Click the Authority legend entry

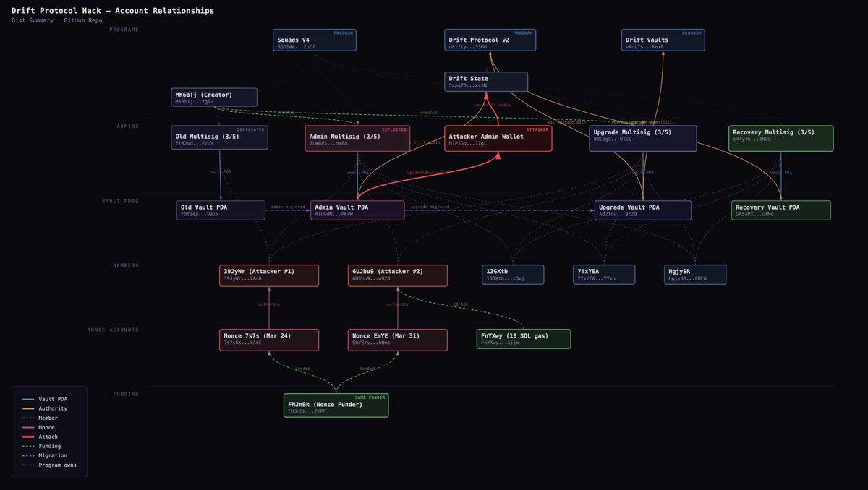point(45,408)
